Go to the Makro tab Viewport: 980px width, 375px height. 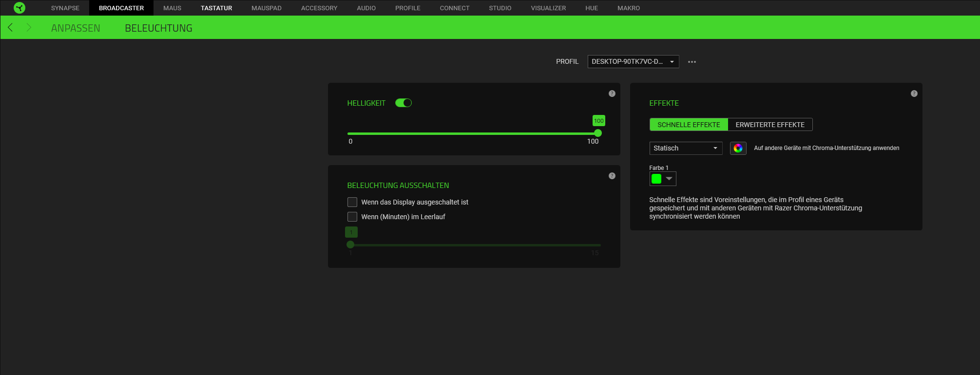click(629, 8)
